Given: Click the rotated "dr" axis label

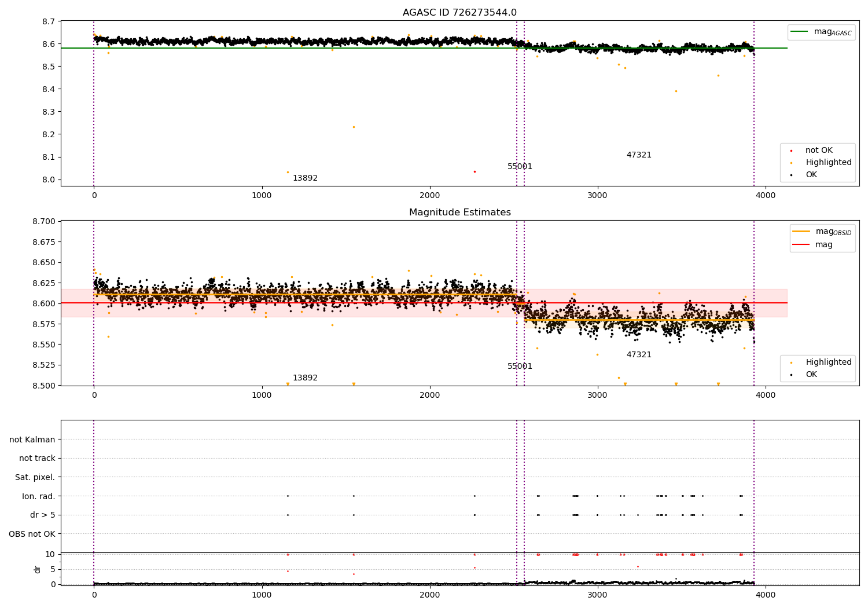Looking at the screenshot, I should 38,569.
